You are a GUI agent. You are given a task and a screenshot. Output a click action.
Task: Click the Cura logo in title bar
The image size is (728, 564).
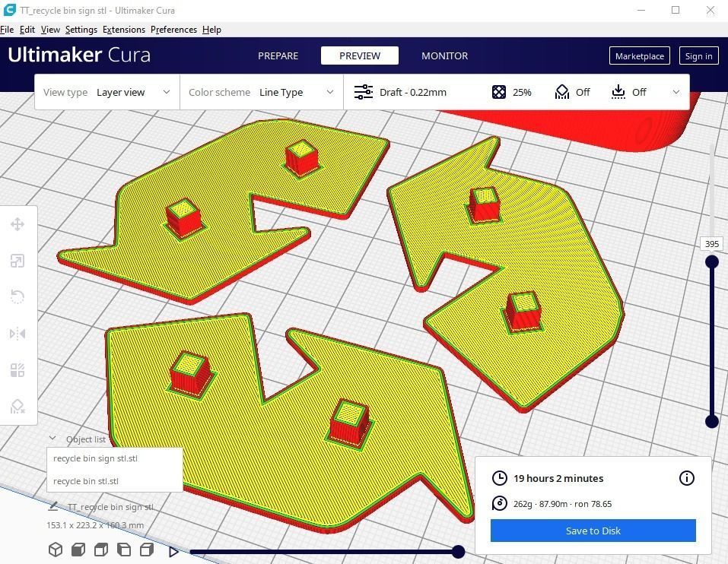(9, 10)
